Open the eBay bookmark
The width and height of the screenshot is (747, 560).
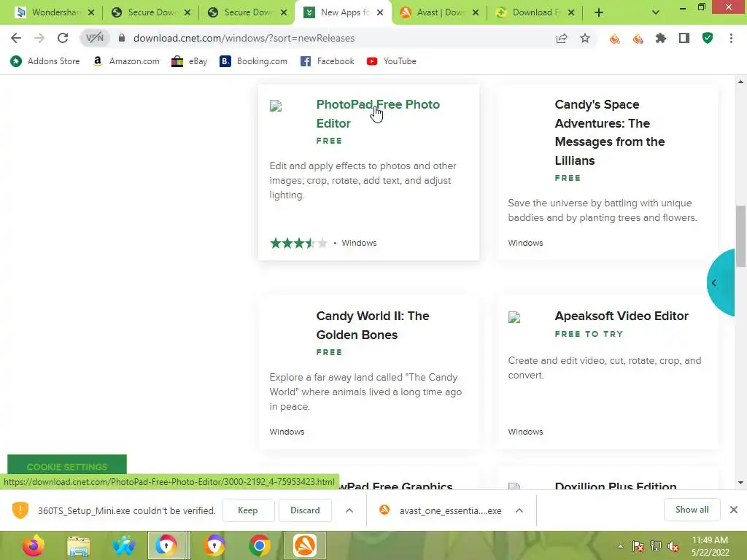pos(189,61)
